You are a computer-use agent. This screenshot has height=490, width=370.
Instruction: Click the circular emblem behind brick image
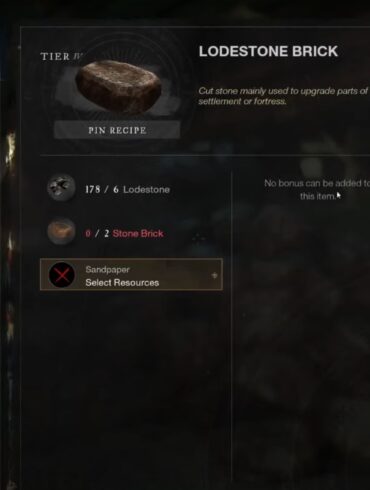click(x=117, y=87)
